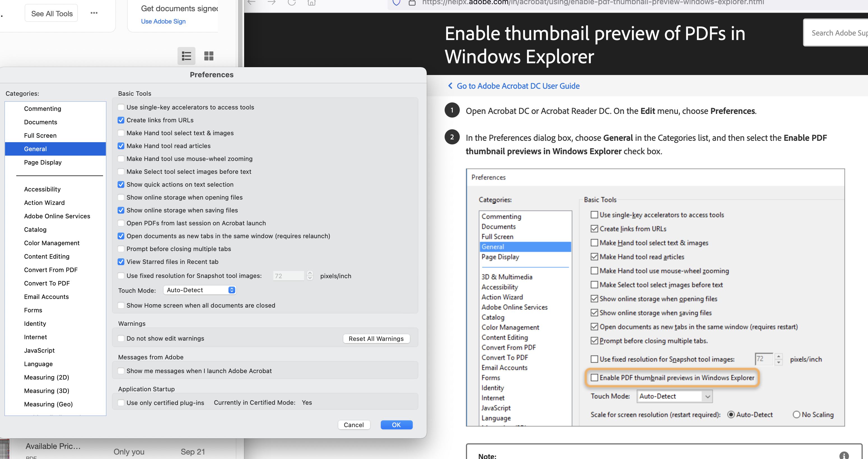Enable single-key accelerators checkbox
This screenshot has height=459, width=868.
[121, 107]
